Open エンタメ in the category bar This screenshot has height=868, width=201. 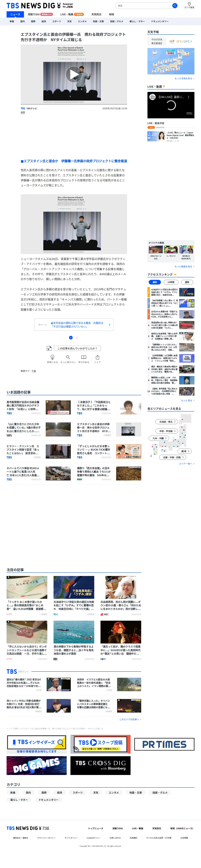[x=82, y=21]
